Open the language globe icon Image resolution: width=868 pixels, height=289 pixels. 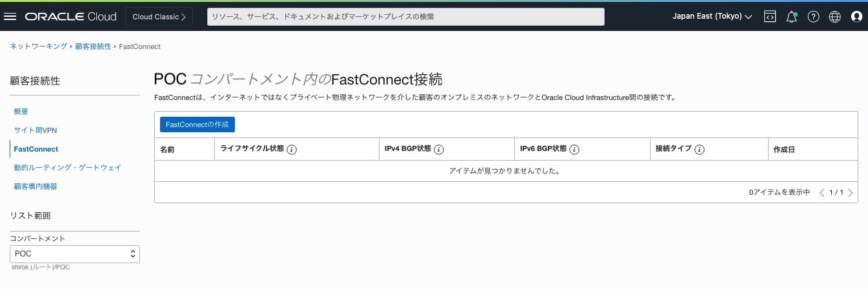835,17
